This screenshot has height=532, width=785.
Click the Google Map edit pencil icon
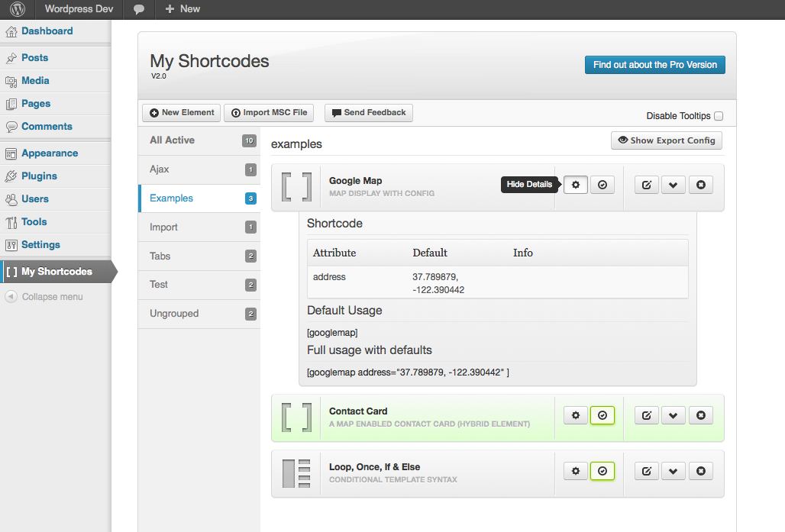point(646,185)
